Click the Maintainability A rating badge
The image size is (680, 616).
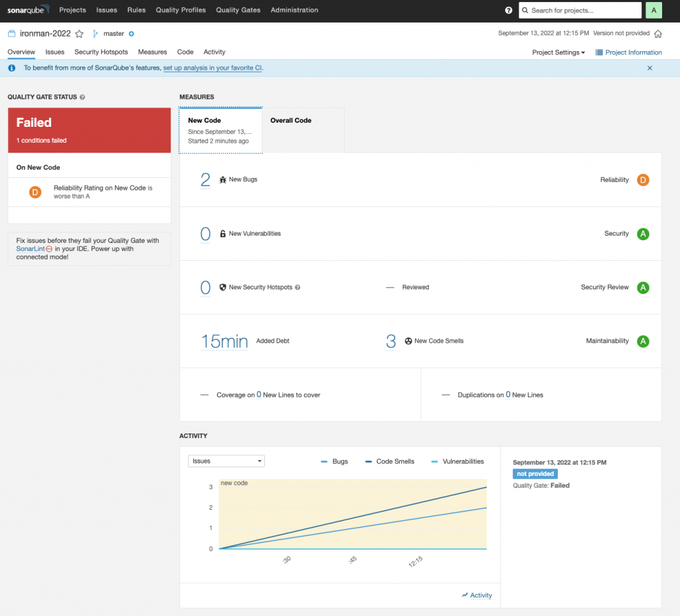coord(643,341)
